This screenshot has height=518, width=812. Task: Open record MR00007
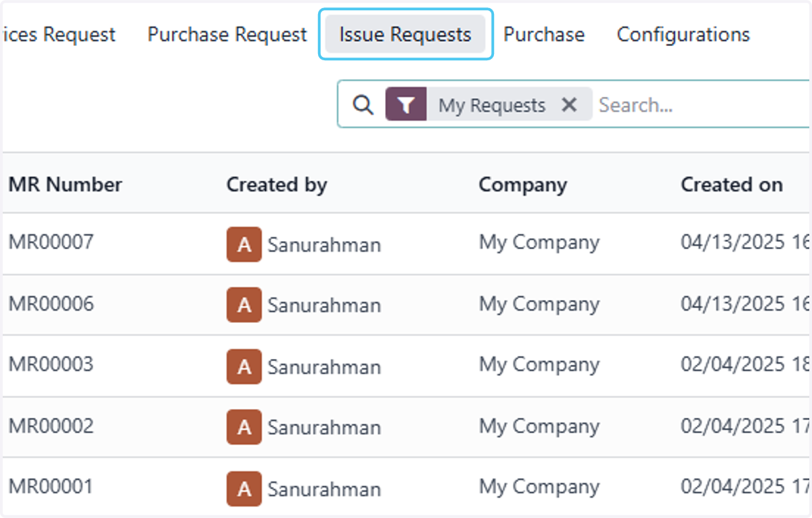point(51,242)
